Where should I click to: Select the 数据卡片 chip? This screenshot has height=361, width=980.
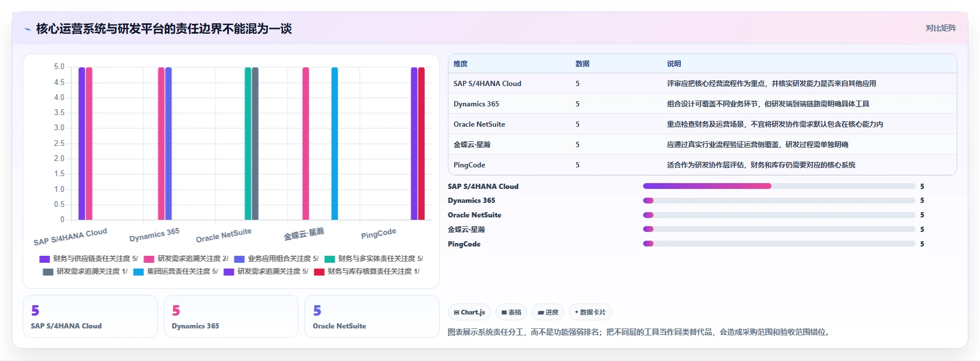(x=590, y=312)
